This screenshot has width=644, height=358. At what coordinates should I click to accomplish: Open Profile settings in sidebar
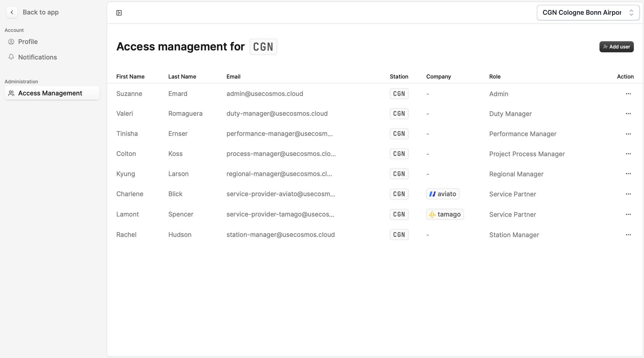coord(28,42)
